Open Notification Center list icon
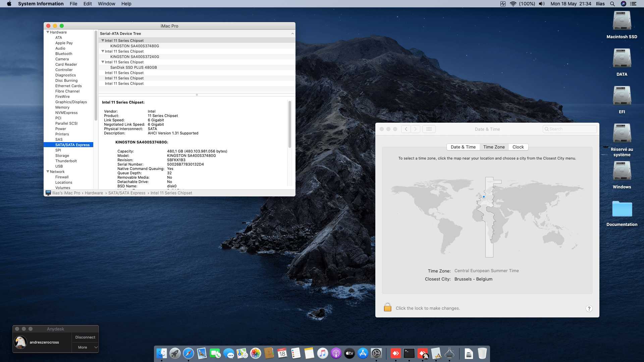The image size is (644, 362). pyautogui.click(x=633, y=4)
